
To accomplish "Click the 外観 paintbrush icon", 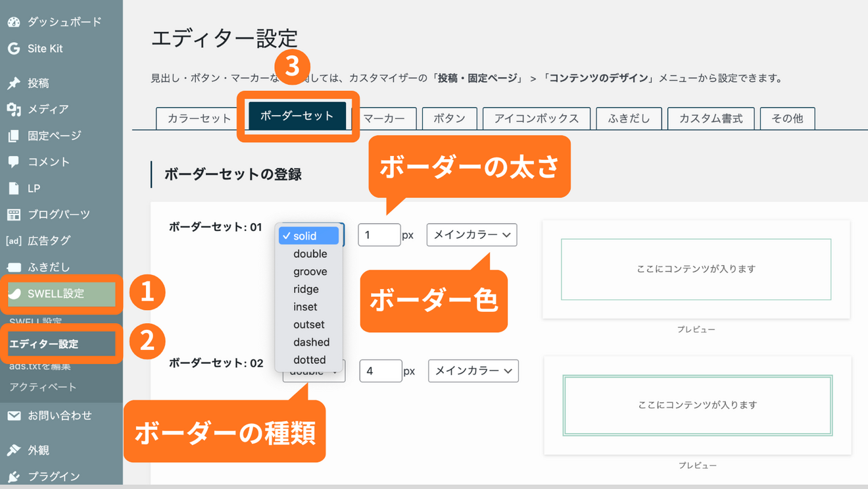I will [14, 450].
